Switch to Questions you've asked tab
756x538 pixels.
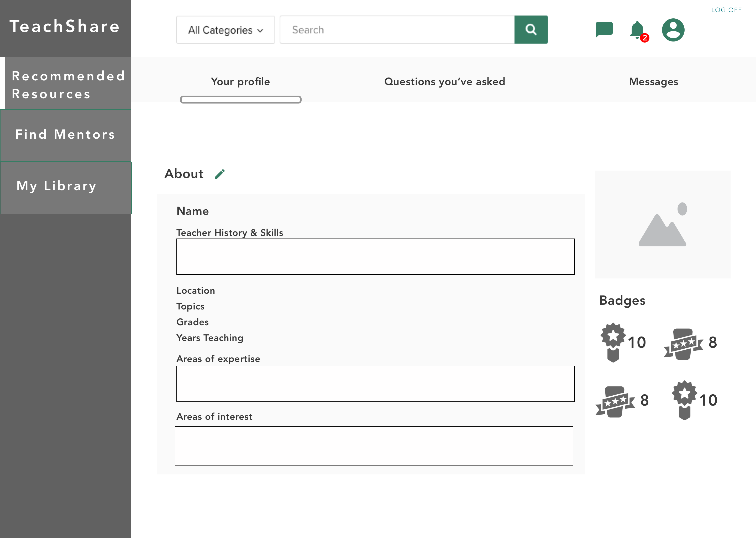tap(444, 81)
